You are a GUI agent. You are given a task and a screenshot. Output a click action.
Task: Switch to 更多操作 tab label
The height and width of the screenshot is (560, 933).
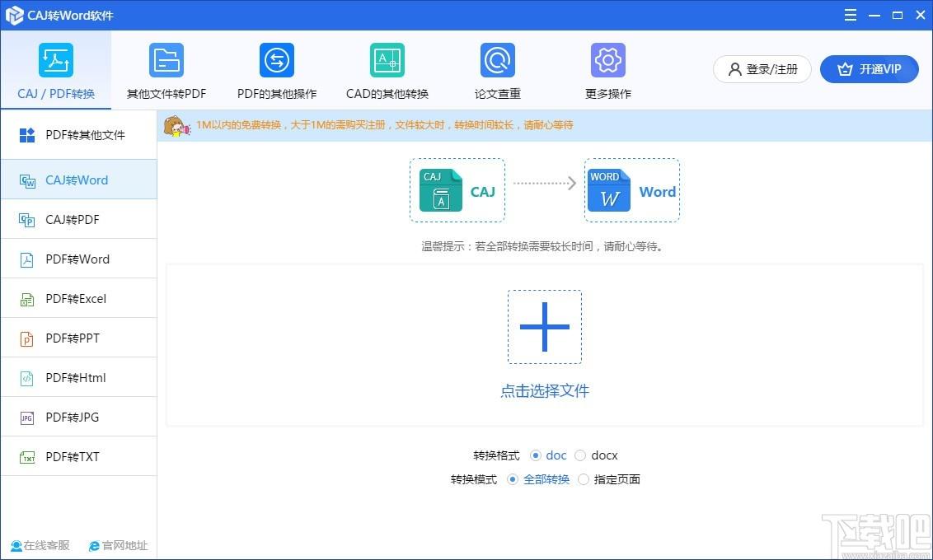coord(608,94)
